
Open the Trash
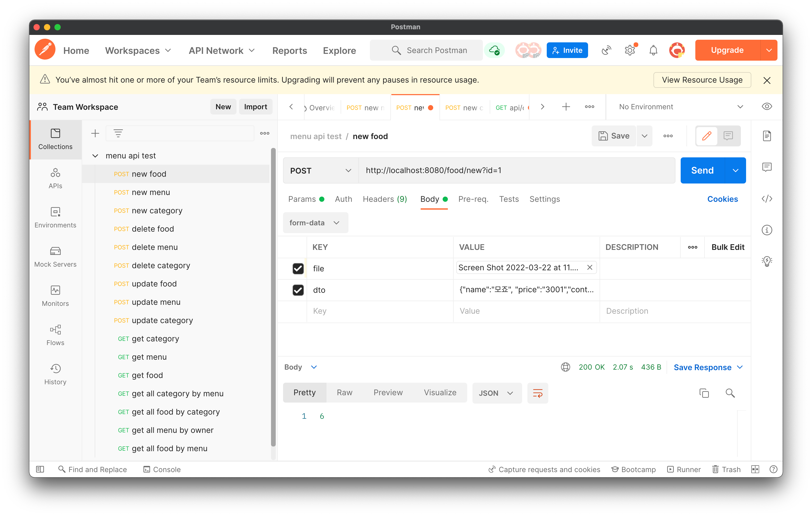tap(726, 469)
